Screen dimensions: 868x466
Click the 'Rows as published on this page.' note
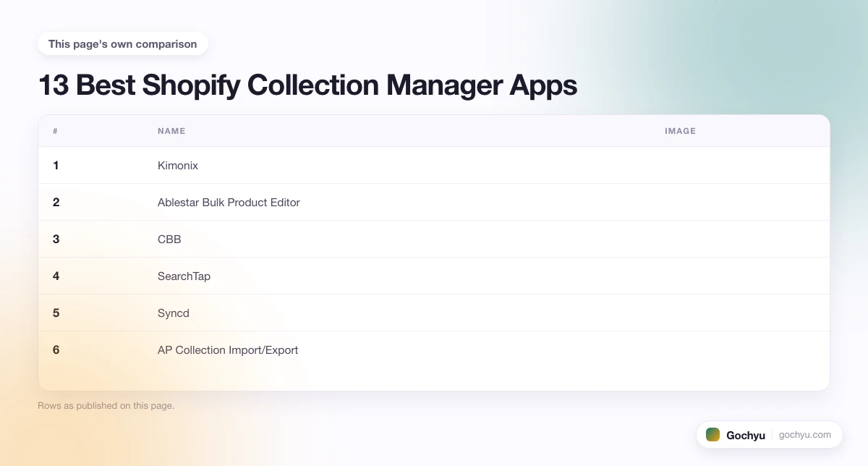pyautogui.click(x=106, y=406)
